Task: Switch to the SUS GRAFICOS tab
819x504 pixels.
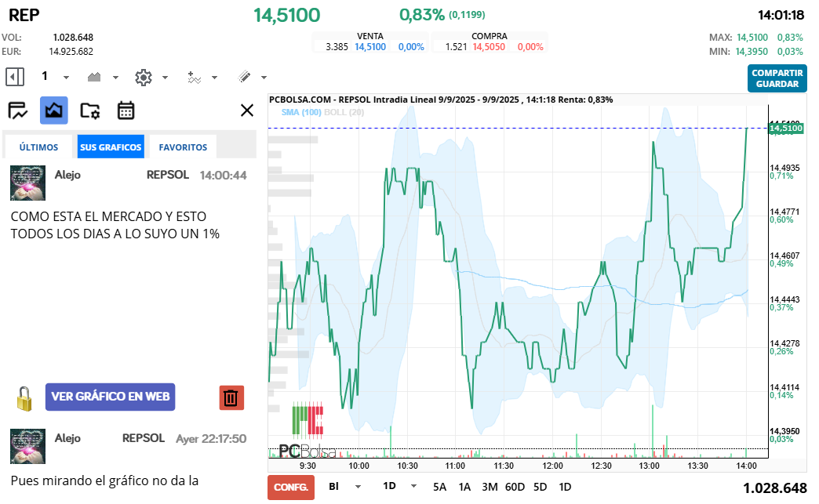Action: tap(111, 147)
